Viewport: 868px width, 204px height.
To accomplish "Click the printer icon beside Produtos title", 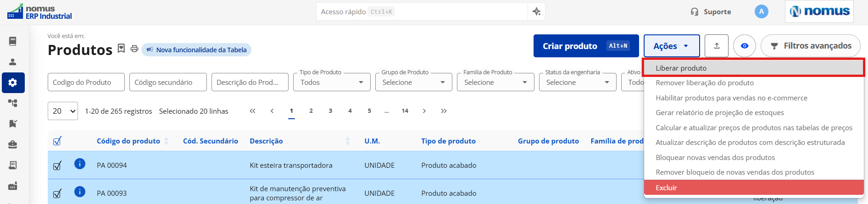I will [134, 49].
